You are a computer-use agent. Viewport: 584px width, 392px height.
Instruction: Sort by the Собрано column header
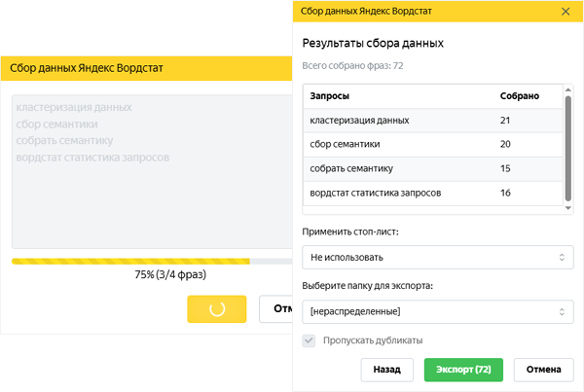[519, 96]
